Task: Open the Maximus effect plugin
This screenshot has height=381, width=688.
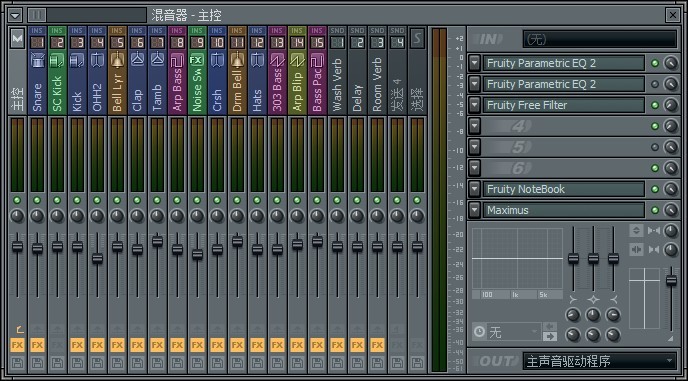Action: pos(564,210)
